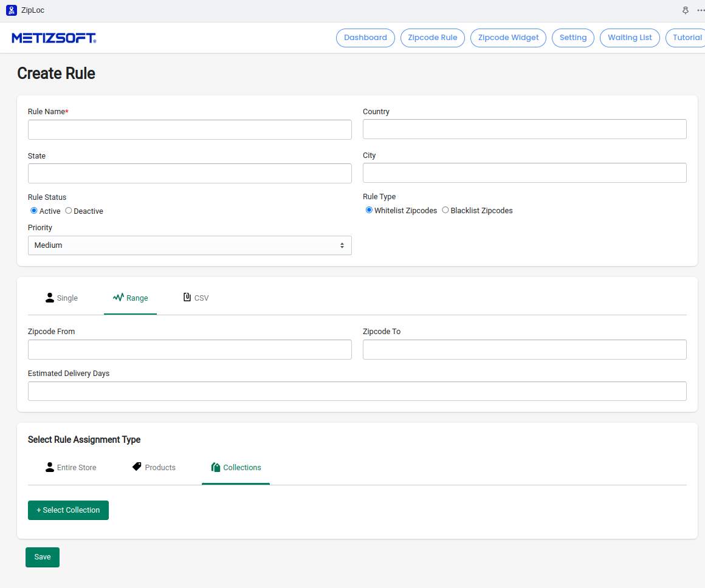This screenshot has width=705, height=588.
Task: Click the tag icon on Products tab
Action: (137, 467)
